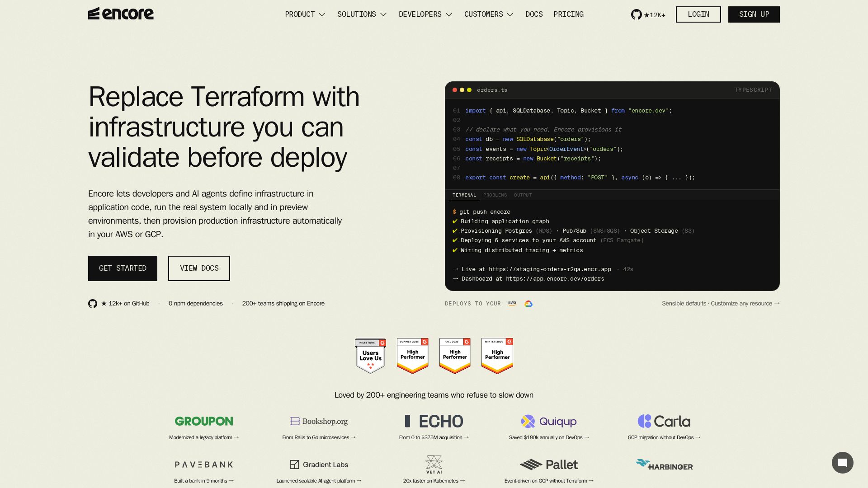Click the GitHub icon beside 12k+ on GitHub

93,304
